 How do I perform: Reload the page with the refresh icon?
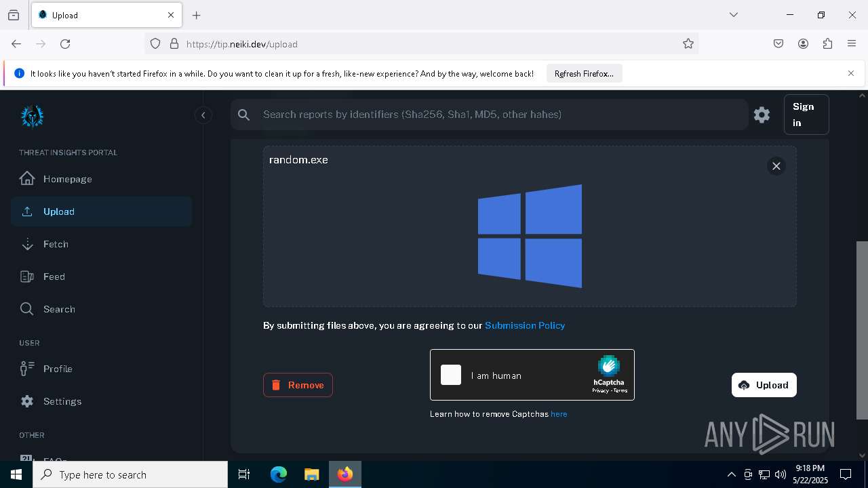click(x=65, y=43)
